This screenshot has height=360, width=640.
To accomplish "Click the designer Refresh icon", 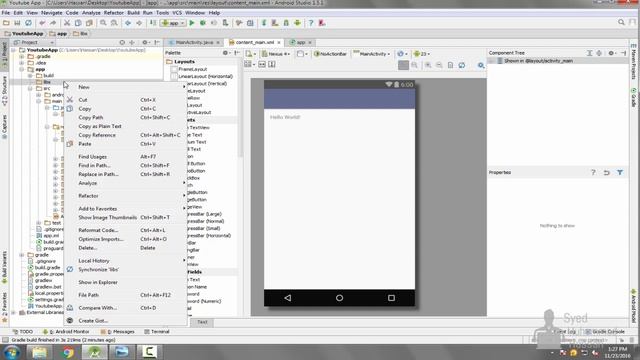I will (x=462, y=65).
